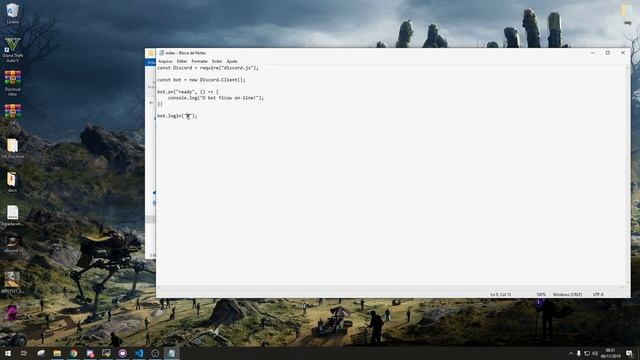
Task: Maximize the Notepad window
Action: pos(607,53)
